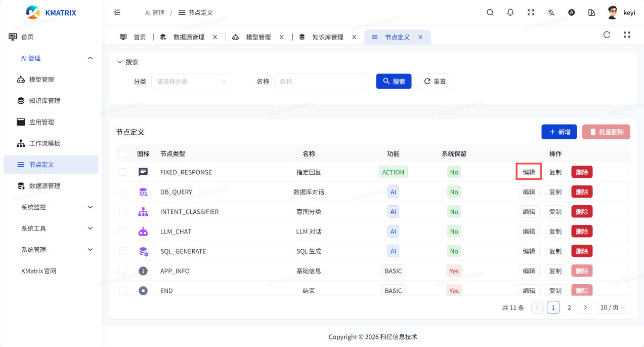The width and height of the screenshot is (644, 347).
Task: Click the search magnifier icon in header
Action: 490,13
